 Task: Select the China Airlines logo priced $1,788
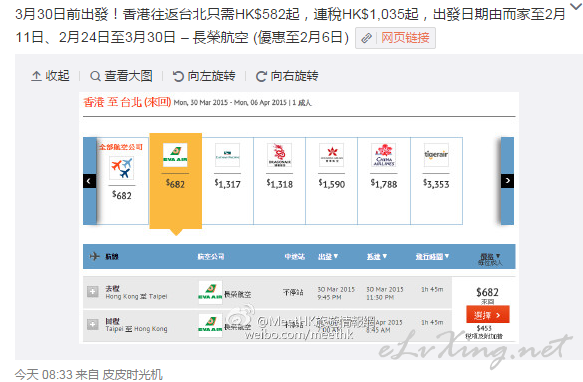pyautogui.click(x=384, y=155)
